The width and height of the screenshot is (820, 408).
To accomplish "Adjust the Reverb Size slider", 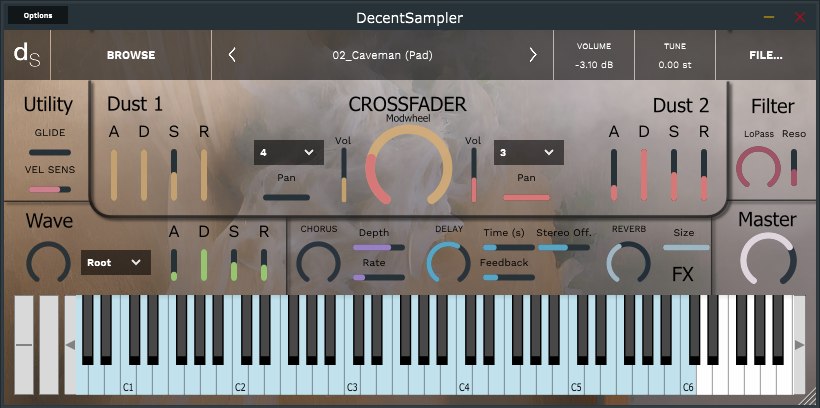I will tap(686, 247).
